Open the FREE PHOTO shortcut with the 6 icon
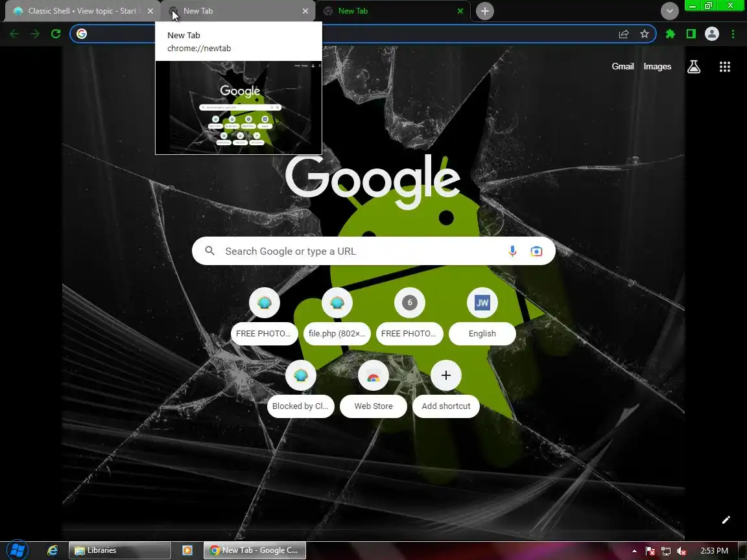This screenshot has height=560, width=747. (x=410, y=317)
